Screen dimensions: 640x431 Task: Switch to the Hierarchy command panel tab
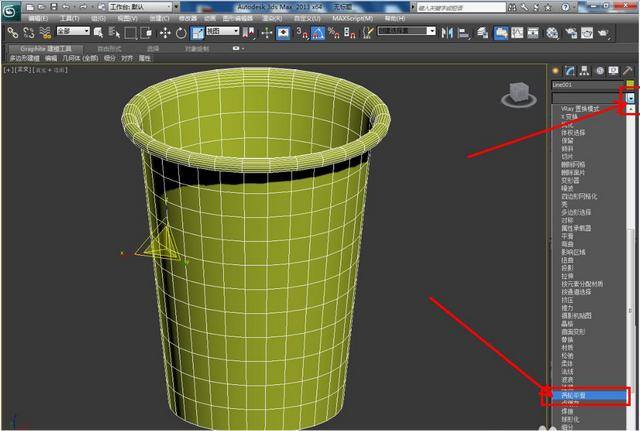coord(584,71)
